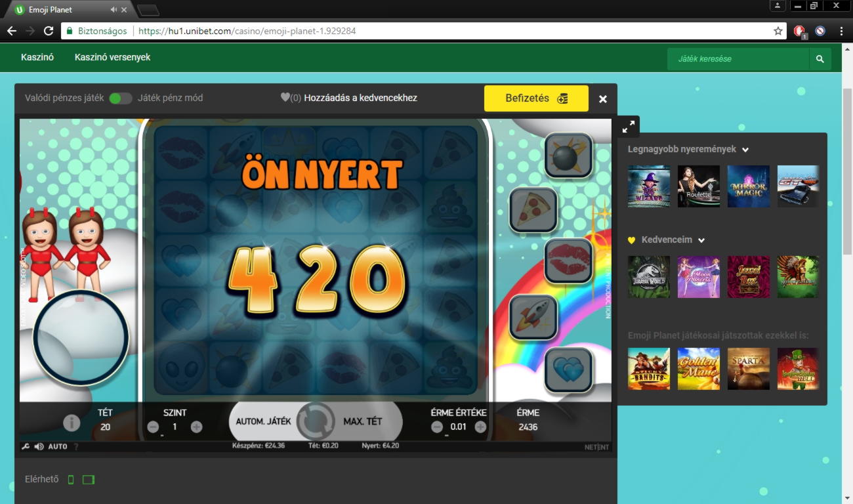Go back in browser

[x=12, y=31]
